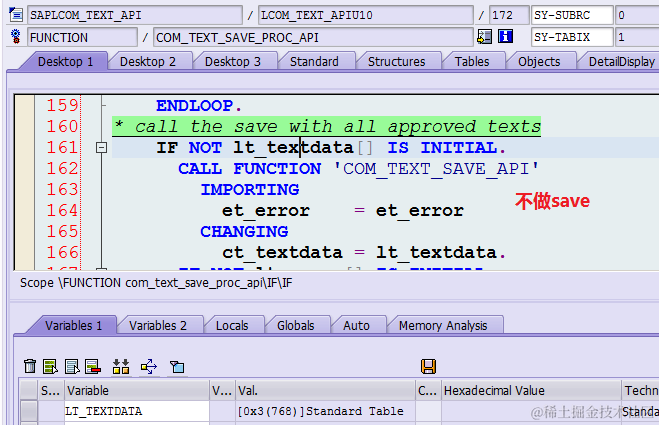Click the program list icon beside SAPLCOM_TEXT_API
659x425 pixels.
pos(16,15)
